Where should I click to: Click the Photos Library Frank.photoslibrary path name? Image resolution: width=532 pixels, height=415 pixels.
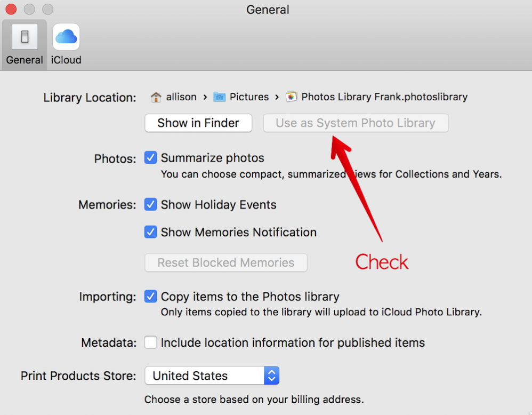click(384, 97)
